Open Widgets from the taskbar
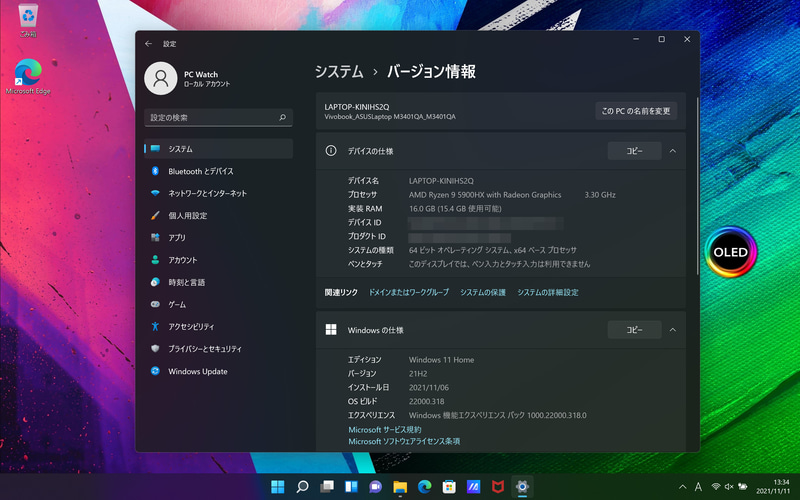This screenshot has width=800, height=500. (351, 487)
